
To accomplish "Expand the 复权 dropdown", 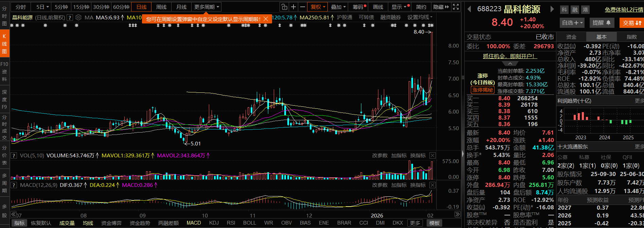I will pos(318,7).
